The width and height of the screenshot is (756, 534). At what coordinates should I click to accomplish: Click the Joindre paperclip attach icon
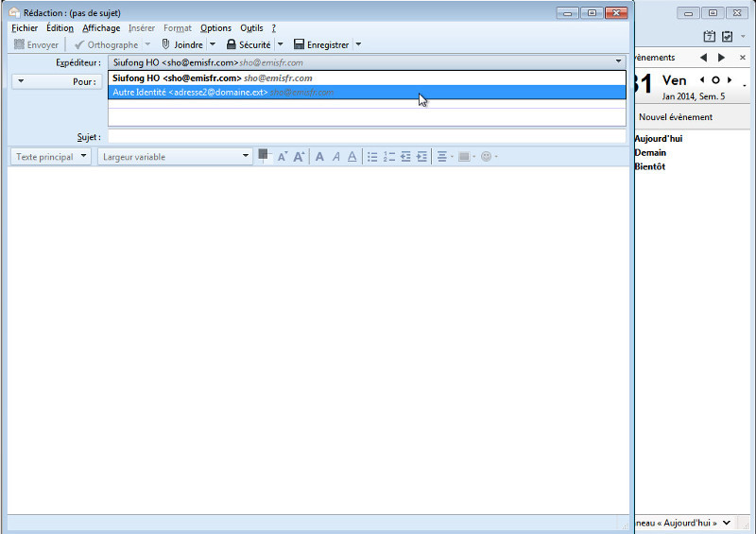click(166, 44)
